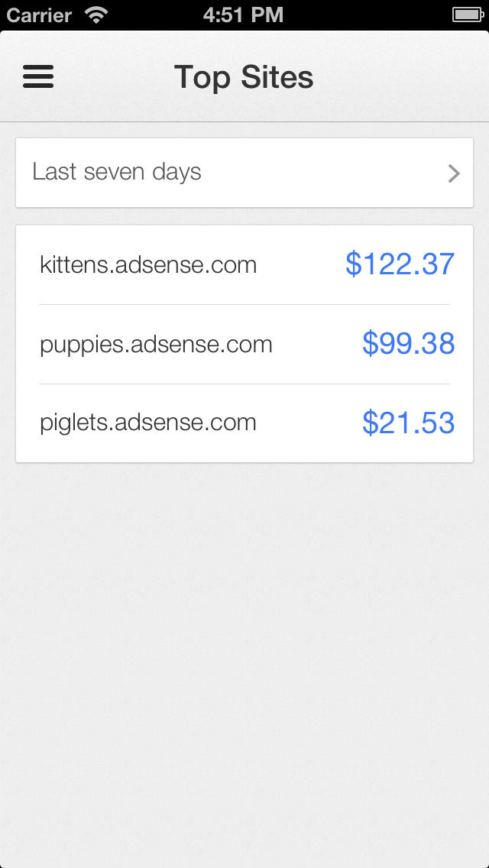Click the $21.53 earnings amount
Image resolution: width=489 pixels, height=868 pixels.
pyautogui.click(x=408, y=423)
